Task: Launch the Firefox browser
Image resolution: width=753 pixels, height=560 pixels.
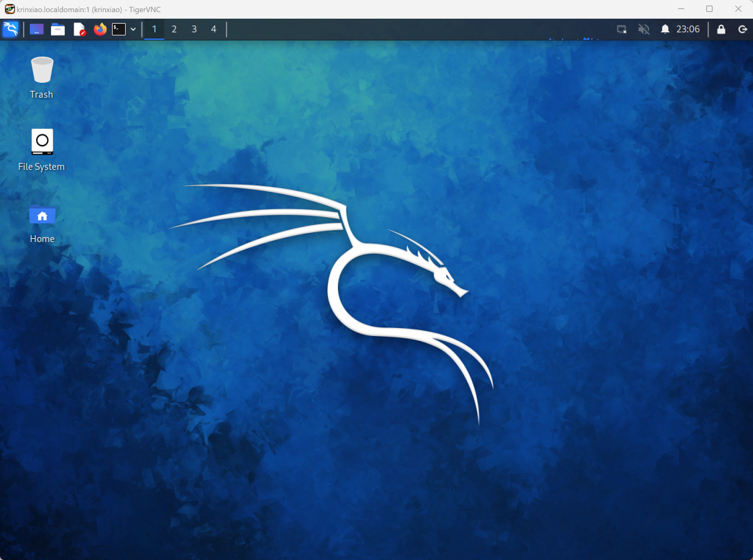Action: (100, 29)
